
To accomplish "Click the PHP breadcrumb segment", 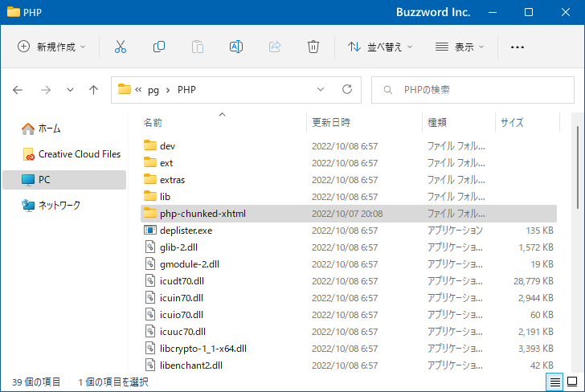I will pyautogui.click(x=186, y=90).
